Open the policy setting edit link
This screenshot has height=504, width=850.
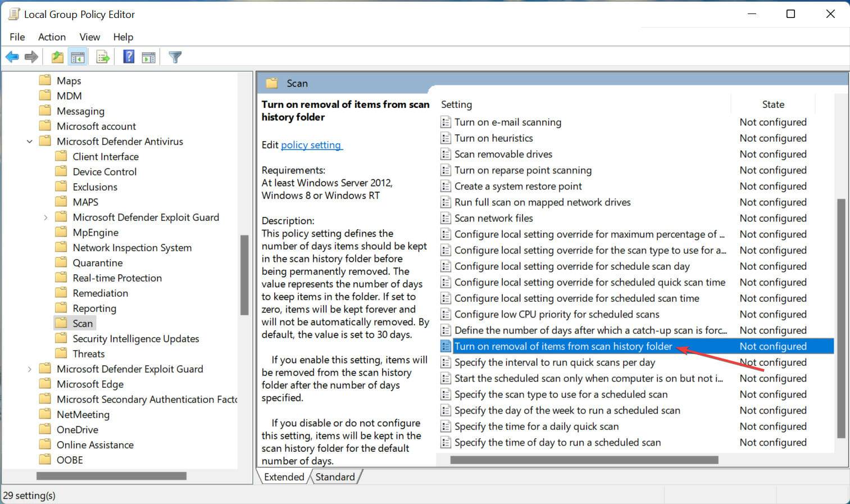(311, 144)
